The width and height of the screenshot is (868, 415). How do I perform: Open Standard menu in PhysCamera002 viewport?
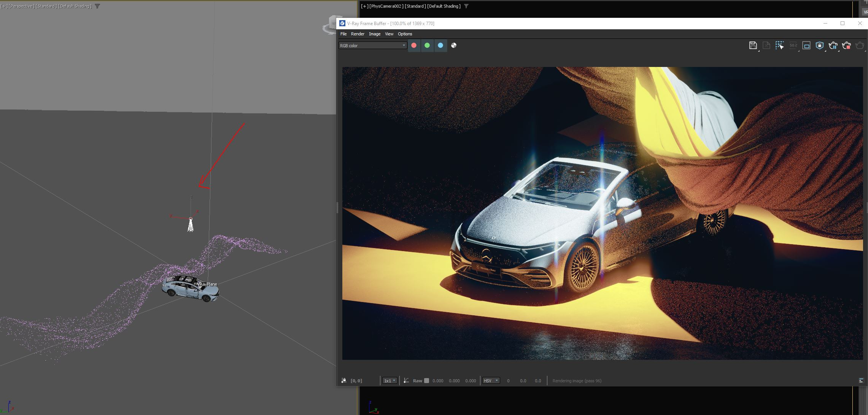[415, 6]
